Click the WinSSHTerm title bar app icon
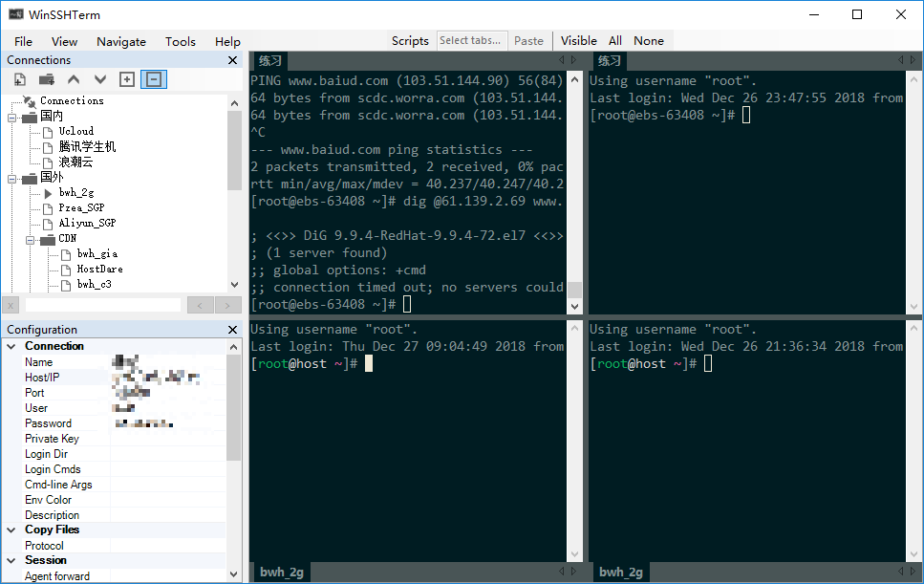 16,14
